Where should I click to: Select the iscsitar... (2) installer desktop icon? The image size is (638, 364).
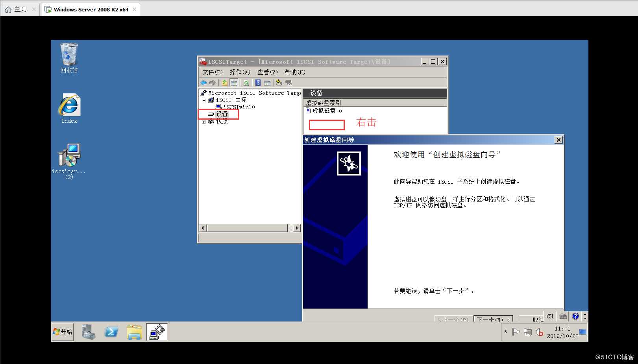[69, 161]
